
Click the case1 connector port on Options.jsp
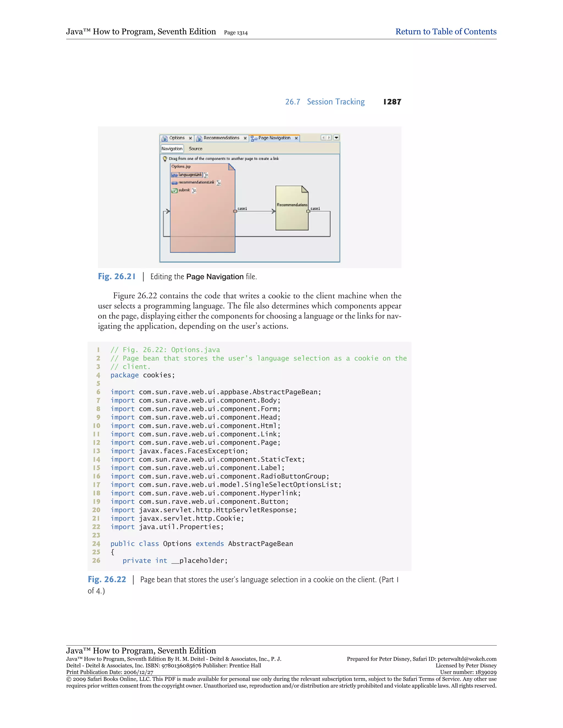pyautogui.click(x=235, y=211)
